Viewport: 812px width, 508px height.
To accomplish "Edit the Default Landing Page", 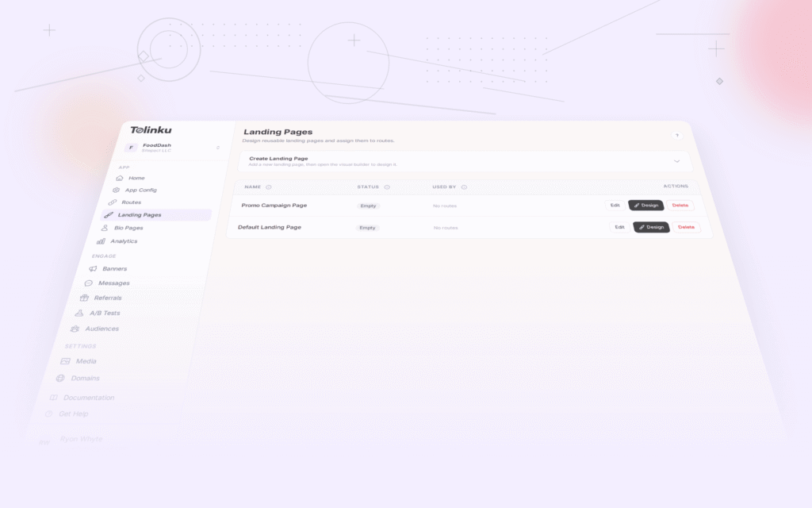I will 619,227.
